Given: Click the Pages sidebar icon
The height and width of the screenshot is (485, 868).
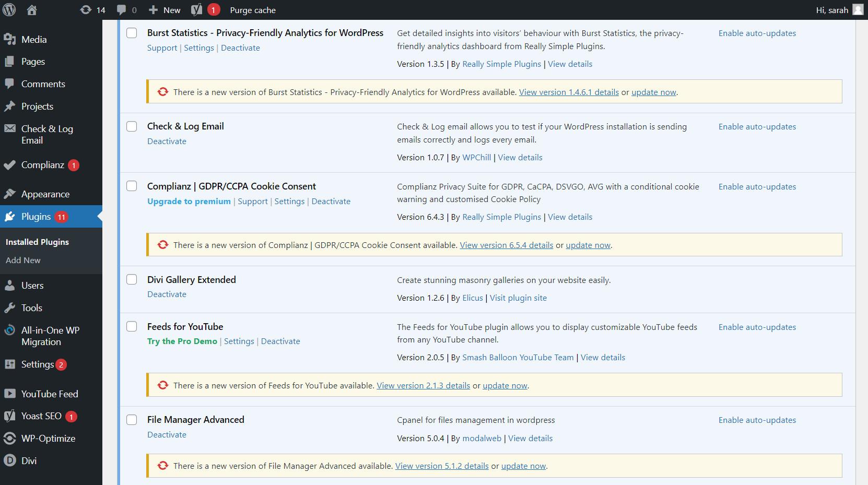Looking at the screenshot, I should click(9, 61).
